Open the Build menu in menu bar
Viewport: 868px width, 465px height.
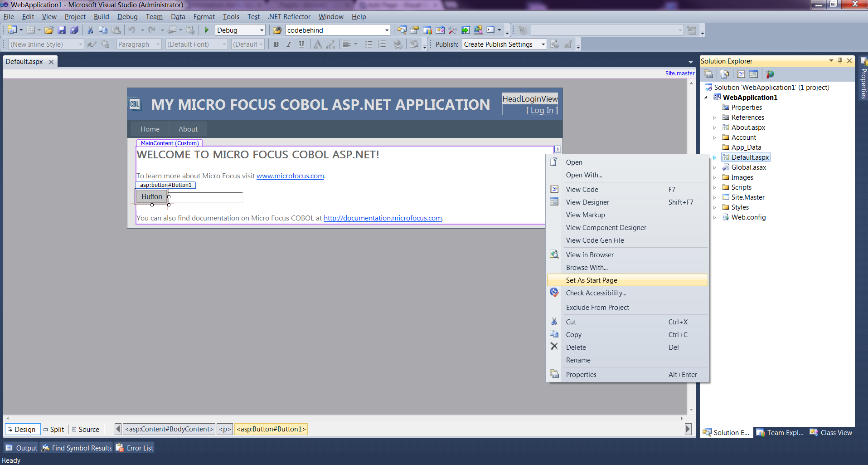(101, 17)
